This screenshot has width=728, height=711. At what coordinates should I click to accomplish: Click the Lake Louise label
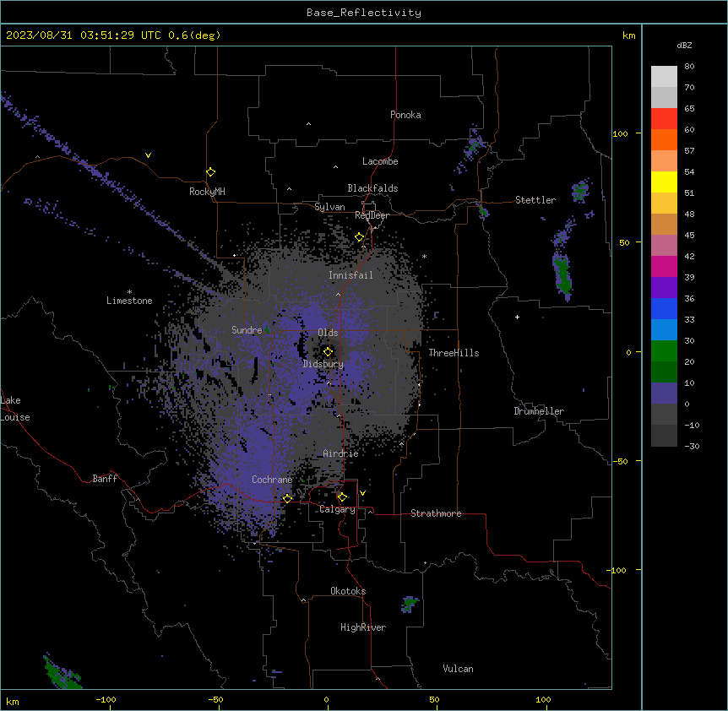[15, 409]
